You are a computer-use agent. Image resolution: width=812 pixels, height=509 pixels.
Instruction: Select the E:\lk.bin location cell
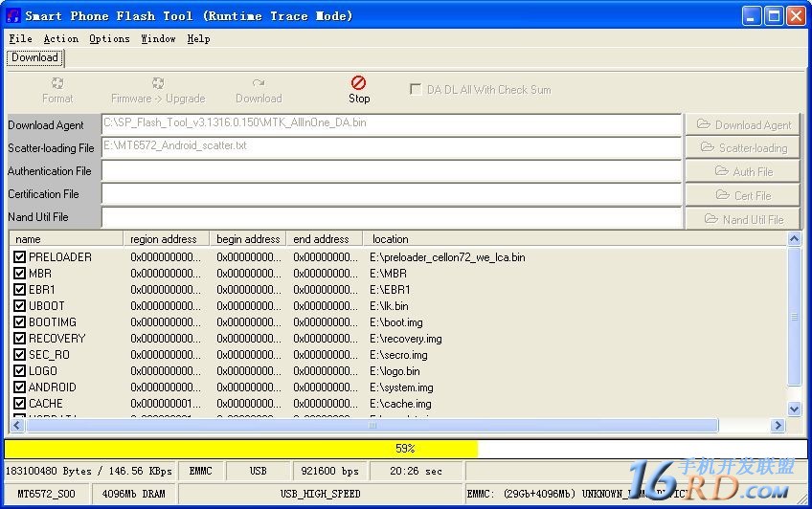pyautogui.click(x=389, y=306)
